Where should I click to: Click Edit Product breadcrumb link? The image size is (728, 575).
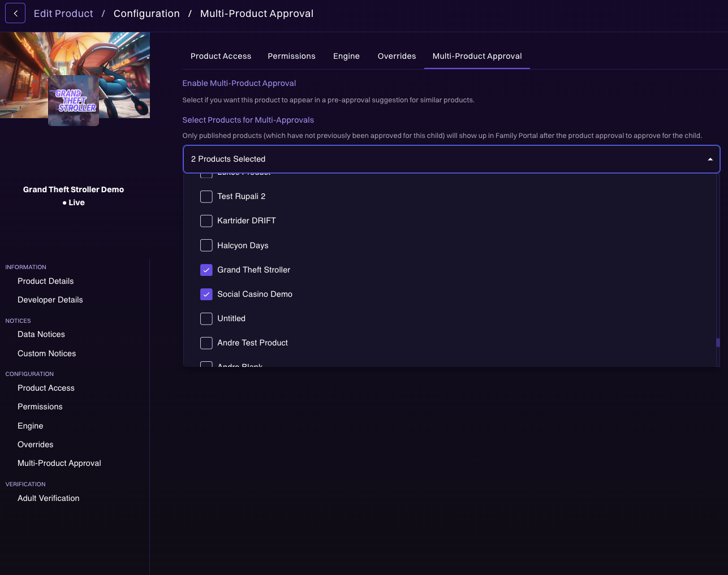click(x=63, y=14)
